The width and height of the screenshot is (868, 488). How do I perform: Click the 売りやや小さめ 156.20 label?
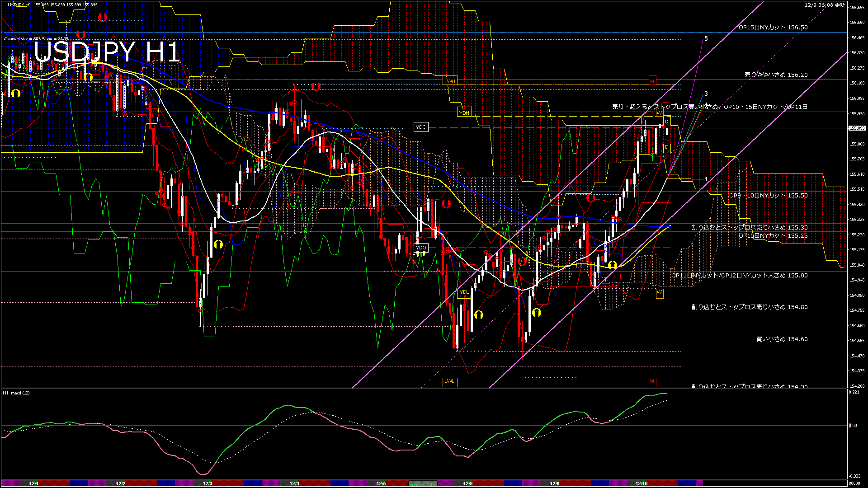[776, 75]
